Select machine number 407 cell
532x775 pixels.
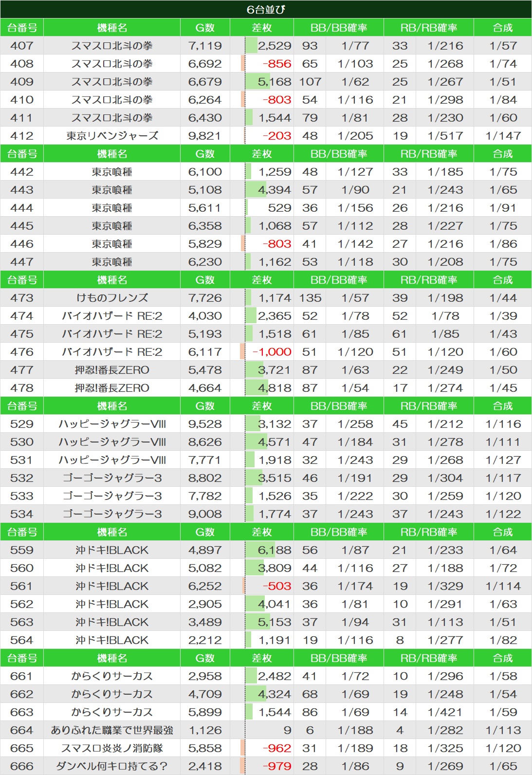coord(22,46)
